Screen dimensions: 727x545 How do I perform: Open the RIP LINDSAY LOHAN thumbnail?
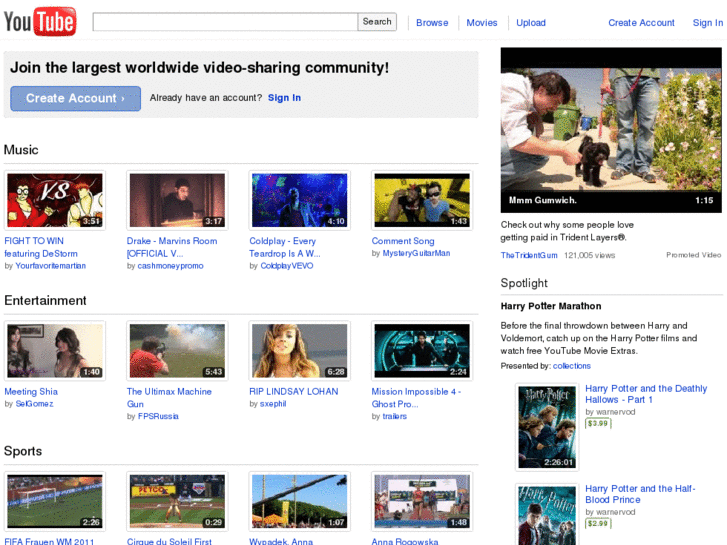(x=299, y=351)
